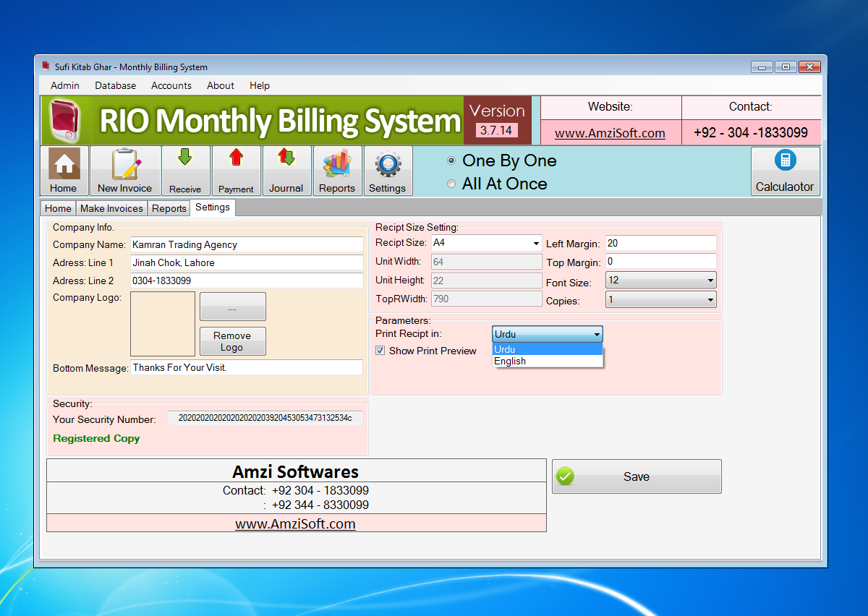Open the Font Size dropdown
This screenshot has width=868, height=616.
pyautogui.click(x=707, y=282)
